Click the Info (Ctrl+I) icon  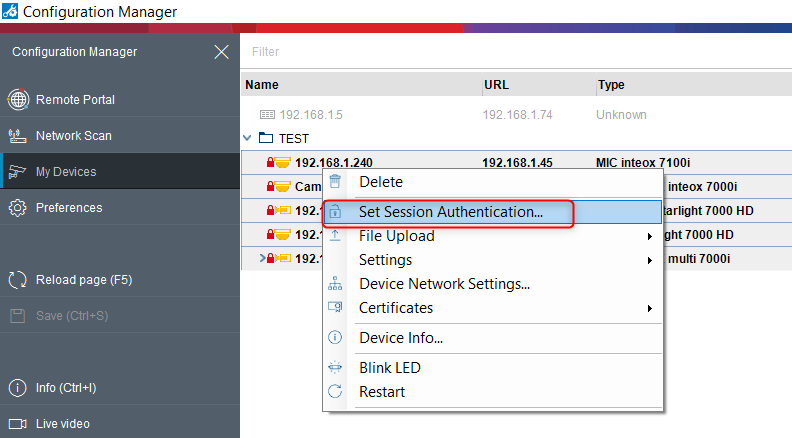coord(17,388)
